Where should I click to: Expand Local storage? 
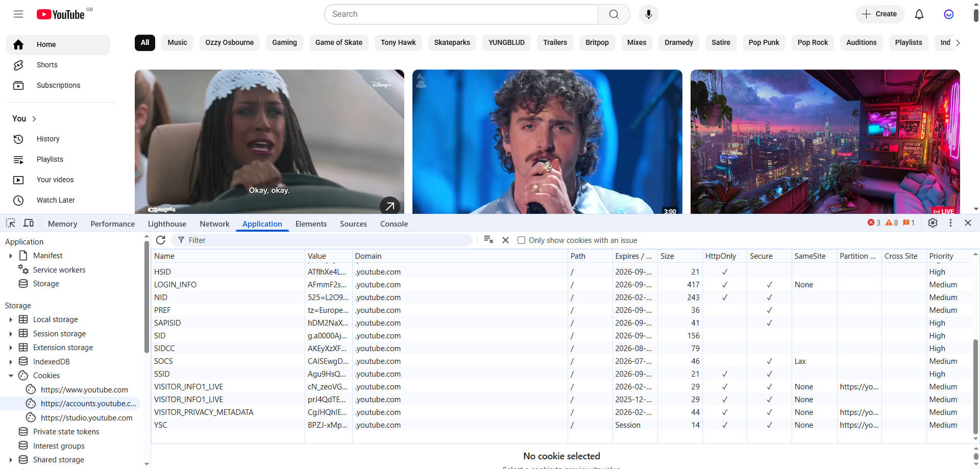point(11,319)
